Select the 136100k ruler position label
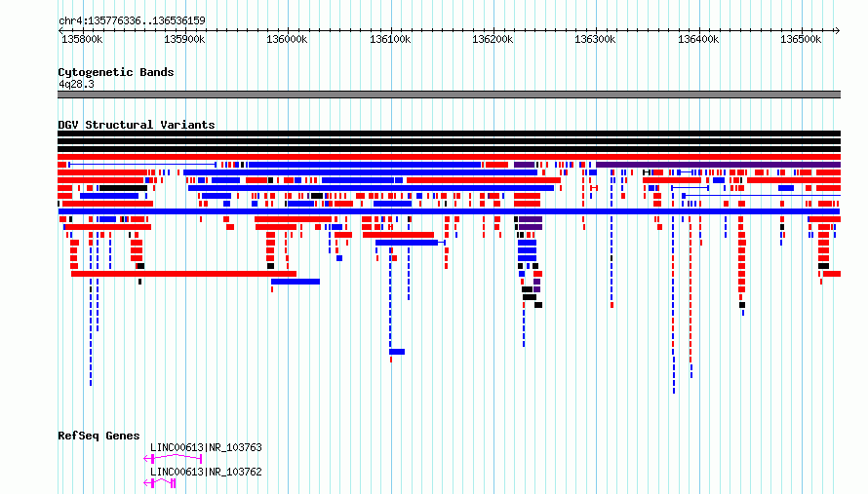 pos(390,39)
